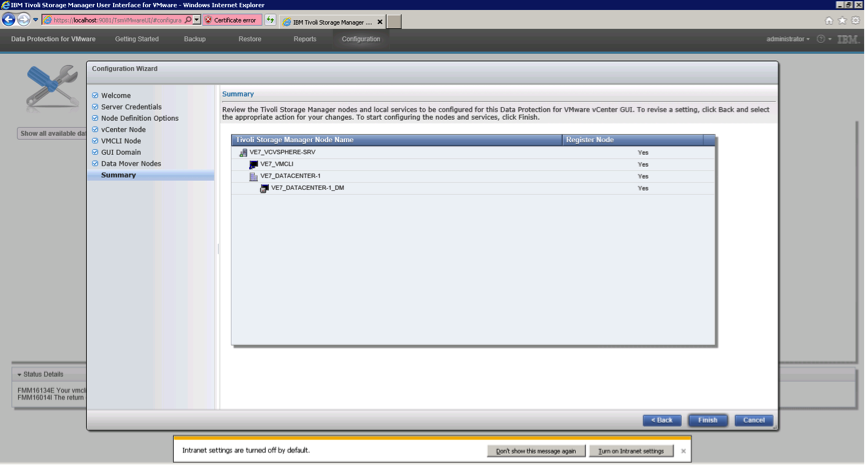Open the Configuration menu

point(361,39)
